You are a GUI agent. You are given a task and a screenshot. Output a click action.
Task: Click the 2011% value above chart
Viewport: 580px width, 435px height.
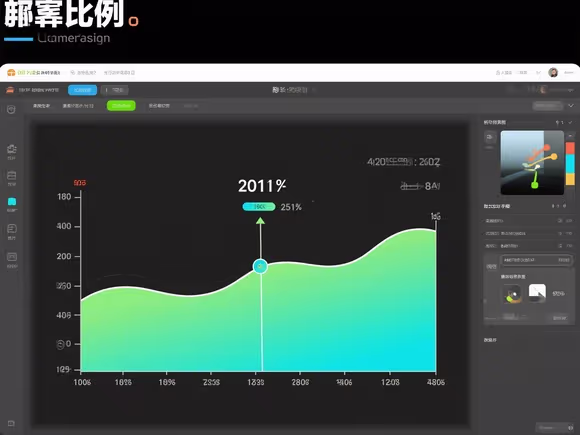click(262, 186)
